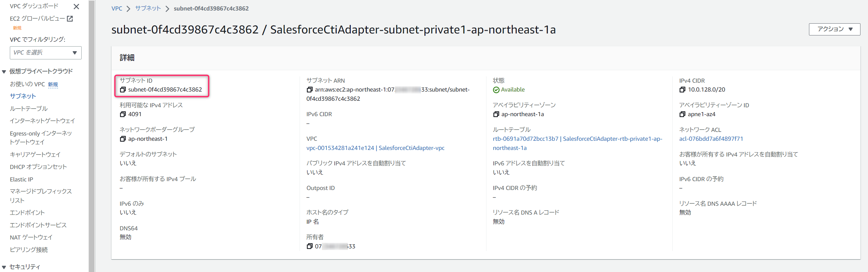Expand the セキュリティ section
868x272 pixels.
[4, 267]
